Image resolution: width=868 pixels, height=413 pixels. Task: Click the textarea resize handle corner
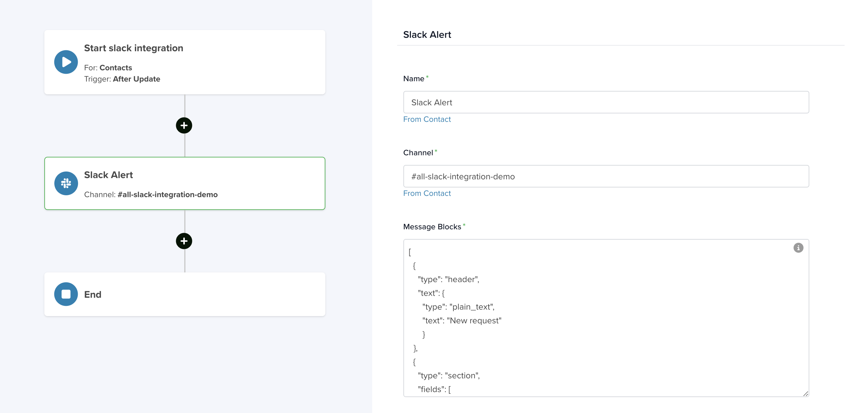pos(805,393)
